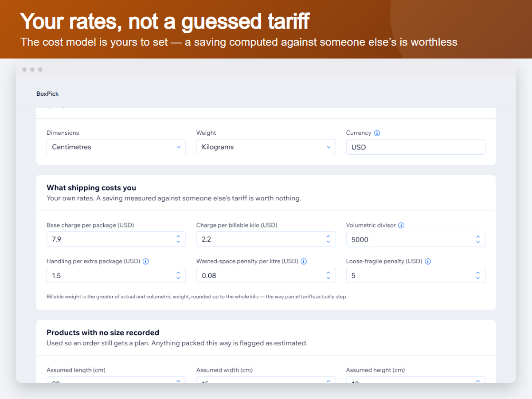Increase the Base charge per package value
This screenshot has height=399, width=532.
coord(178,237)
